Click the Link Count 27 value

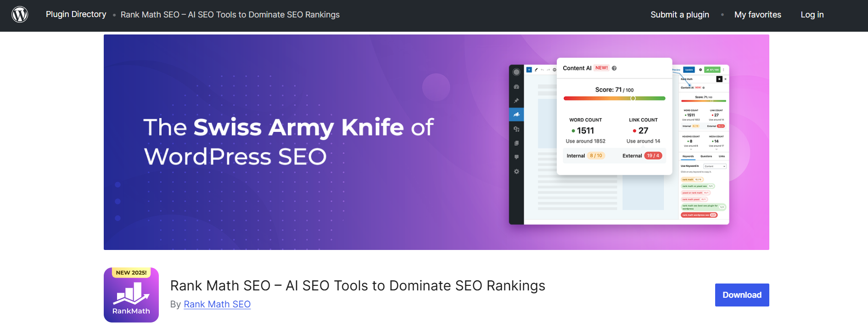(x=643, y=130)
